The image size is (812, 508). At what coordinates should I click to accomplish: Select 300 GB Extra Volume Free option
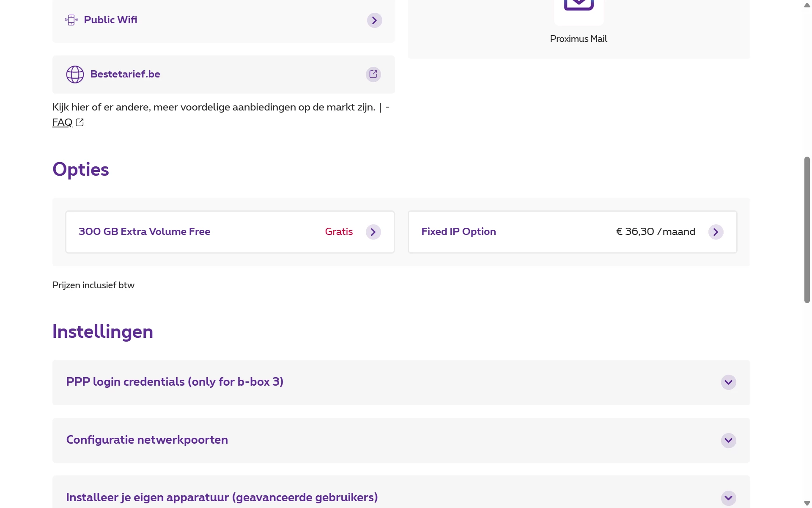pyautogui.click(x=144, y=232)
